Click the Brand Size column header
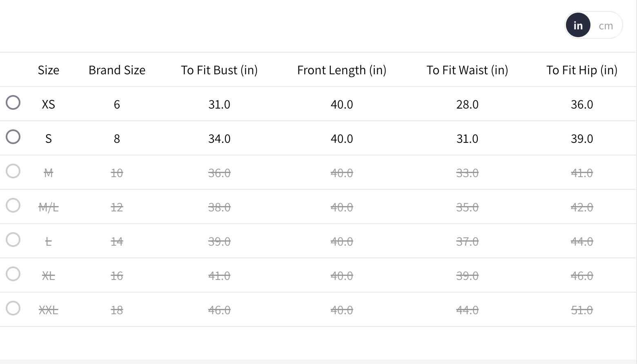Screen dimensions: 637x364 117,70
